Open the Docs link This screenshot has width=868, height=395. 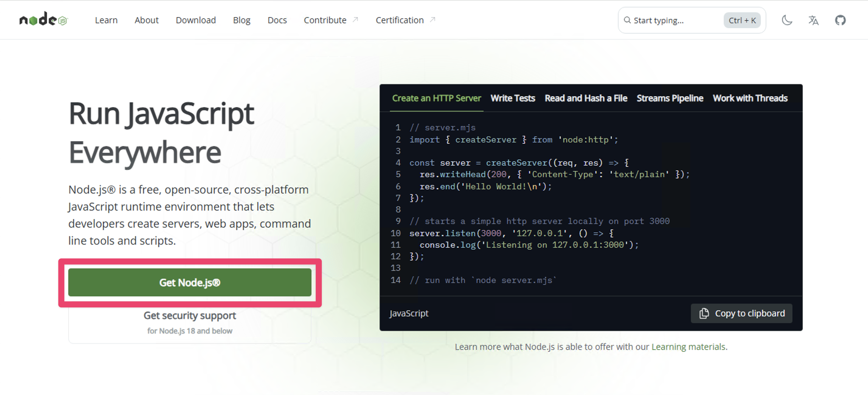pos(277,20)
